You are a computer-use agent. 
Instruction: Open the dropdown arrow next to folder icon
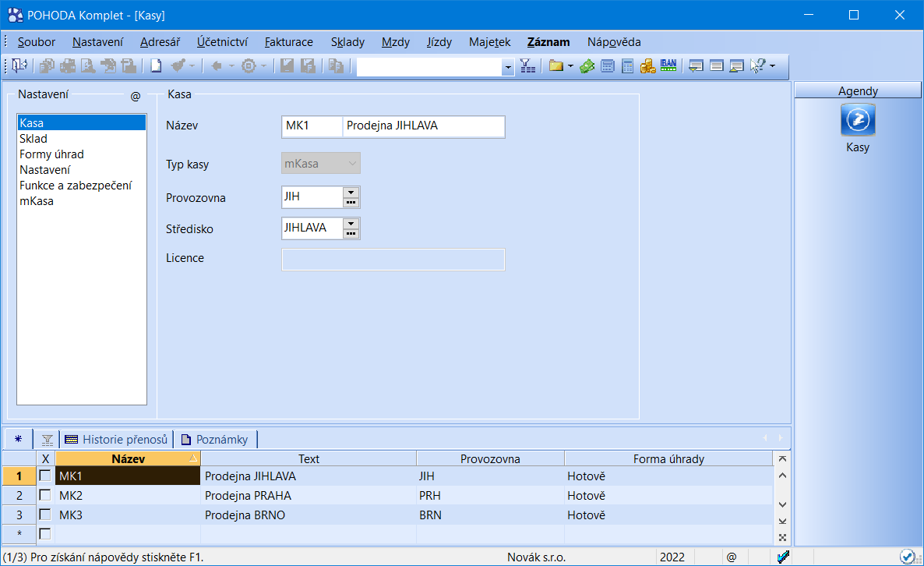pyautogui.click(x=570, y=66)
